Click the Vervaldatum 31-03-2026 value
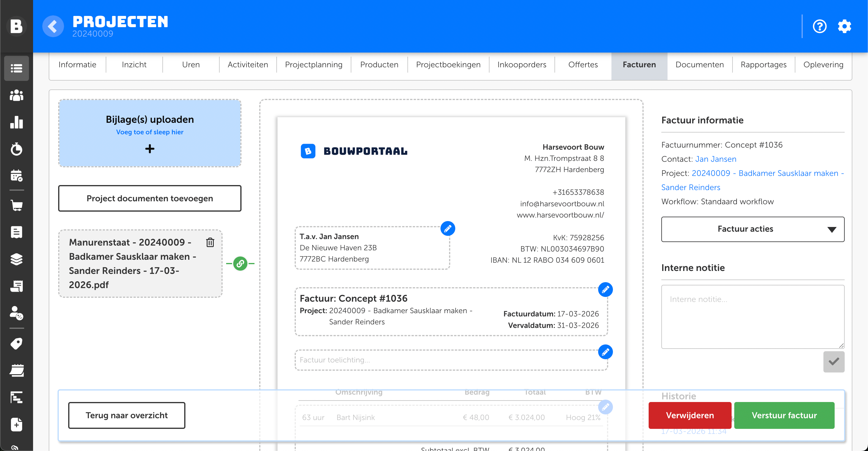The width and height of the screenshot is (868, 451). (578, 325)
